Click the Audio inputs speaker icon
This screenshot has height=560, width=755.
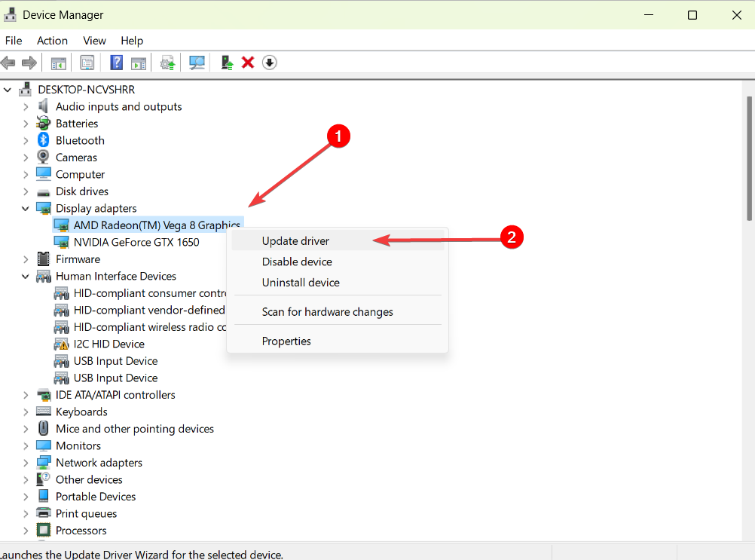click(44, 106)
